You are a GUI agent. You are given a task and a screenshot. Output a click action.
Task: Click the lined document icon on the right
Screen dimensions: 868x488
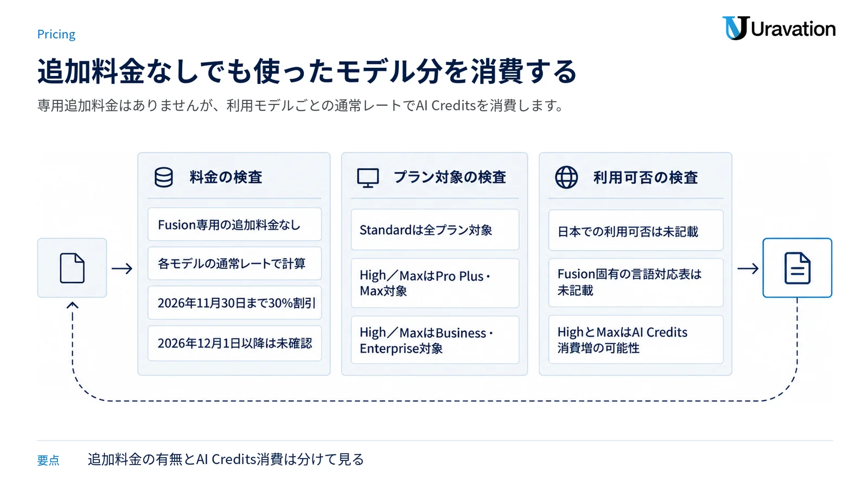(797, 268)
